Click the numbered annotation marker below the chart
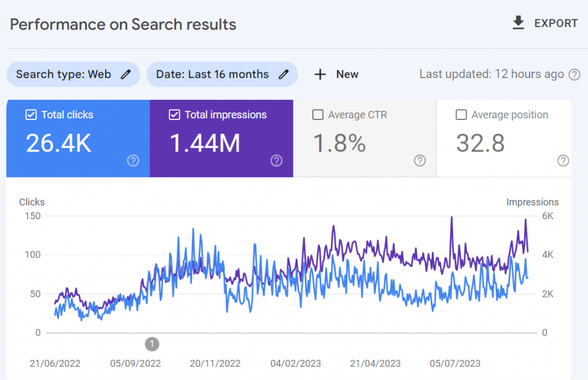Screen dimensions: 588x380 152,344
